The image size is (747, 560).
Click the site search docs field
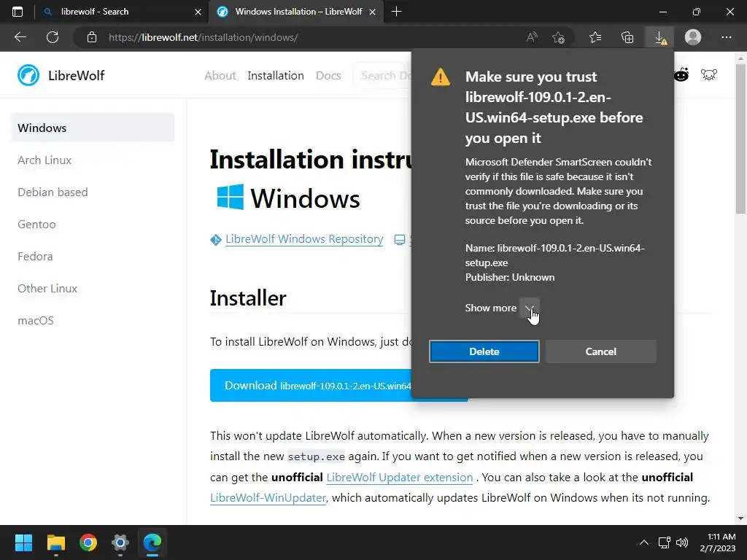pyautogui.click(x=382, y=75)
